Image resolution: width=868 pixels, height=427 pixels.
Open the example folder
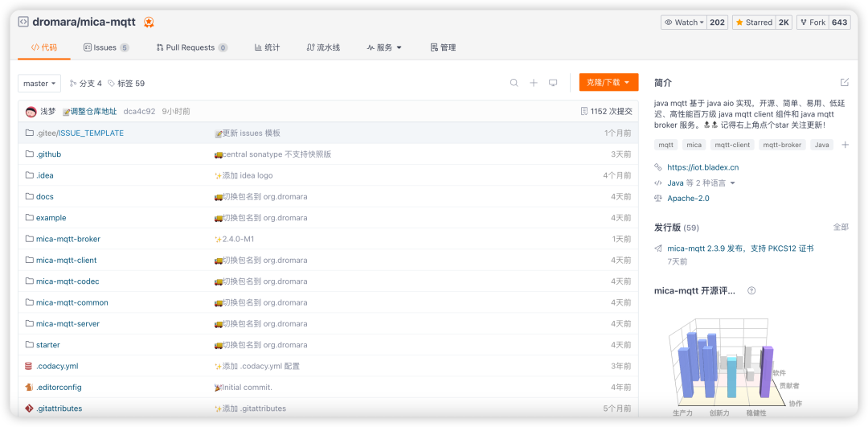pyautogui.click(x=51, y=218)
